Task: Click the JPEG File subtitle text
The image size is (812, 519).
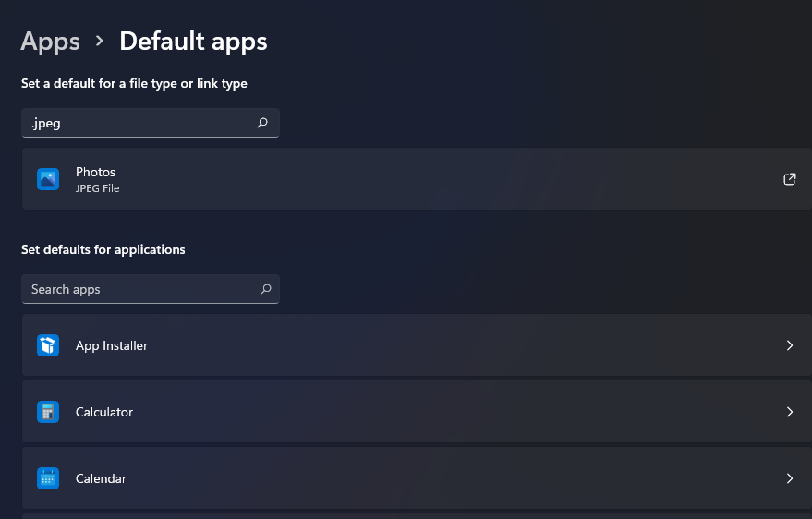Action: (97, 188)
